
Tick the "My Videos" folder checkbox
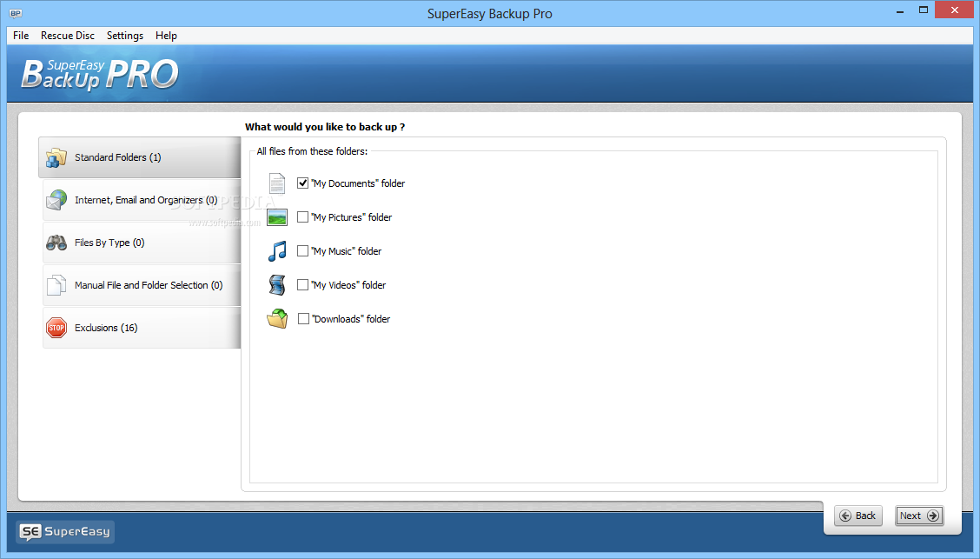click(x=302, y=284)
